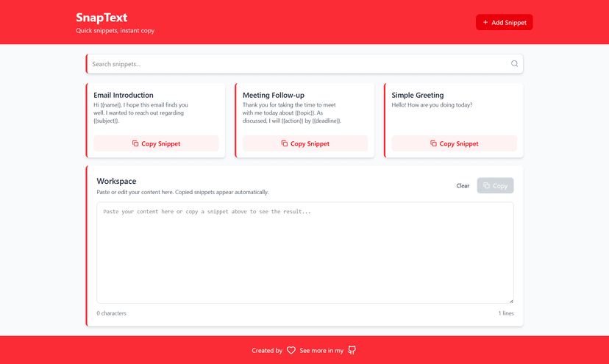Click the heart icon in the footer
The height and width of the screenshot is (364, 609).
point(291,351)
